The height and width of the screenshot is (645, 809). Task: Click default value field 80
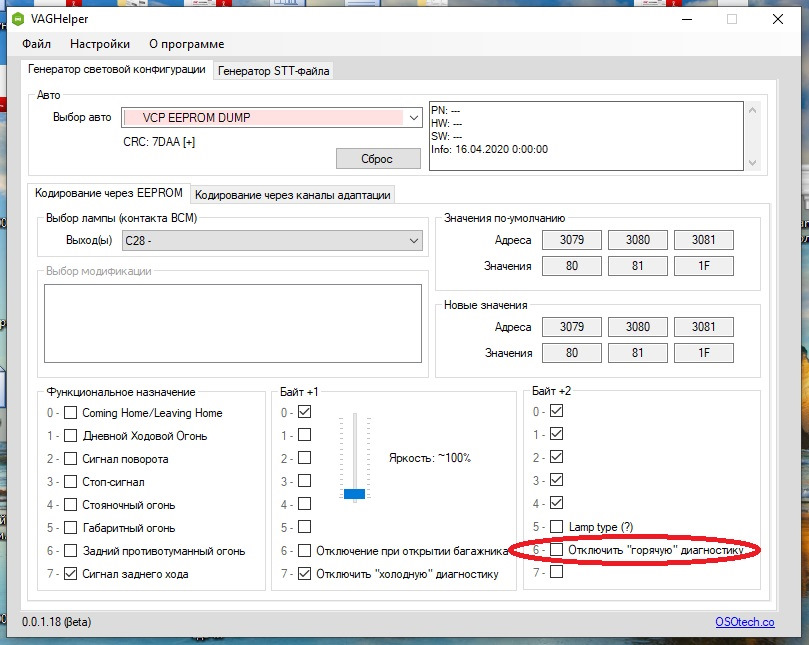pyautogui.click(x=572, y=266)
